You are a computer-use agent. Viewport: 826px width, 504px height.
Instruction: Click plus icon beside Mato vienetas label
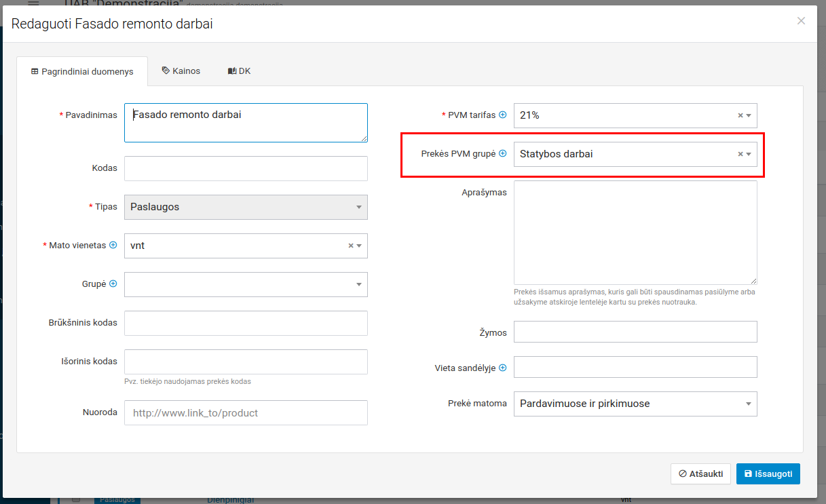pos(113,246)
